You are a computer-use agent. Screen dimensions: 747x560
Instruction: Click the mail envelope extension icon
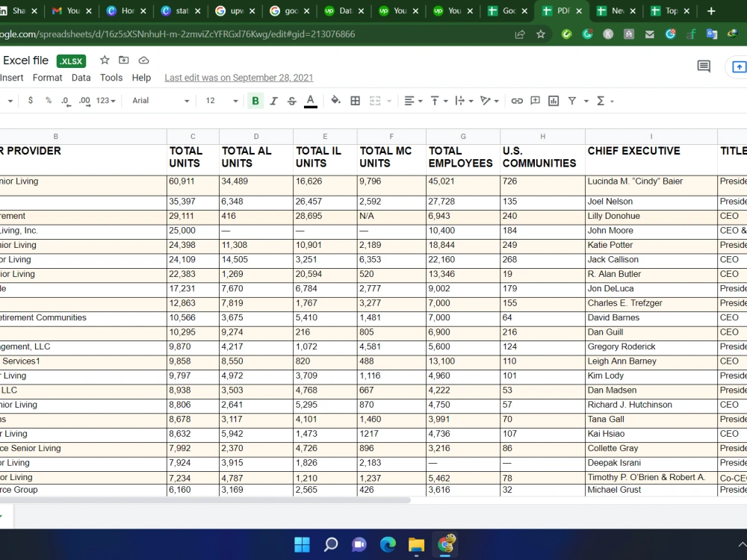649,34
